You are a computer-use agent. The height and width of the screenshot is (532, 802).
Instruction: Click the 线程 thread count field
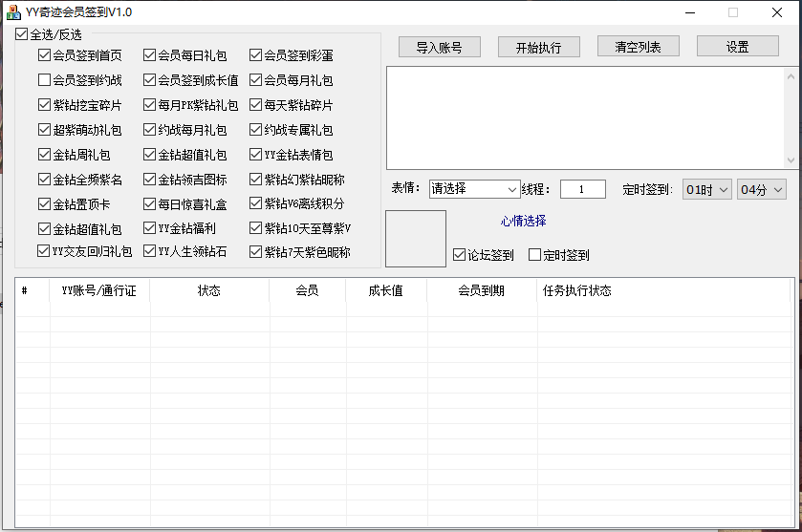(x=582, y=189)
